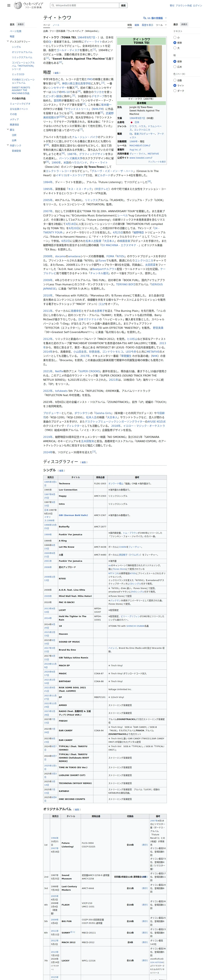Show track list for MACH 2012
Viewport: 210px width, 980px height.
(x=145, y=942)
